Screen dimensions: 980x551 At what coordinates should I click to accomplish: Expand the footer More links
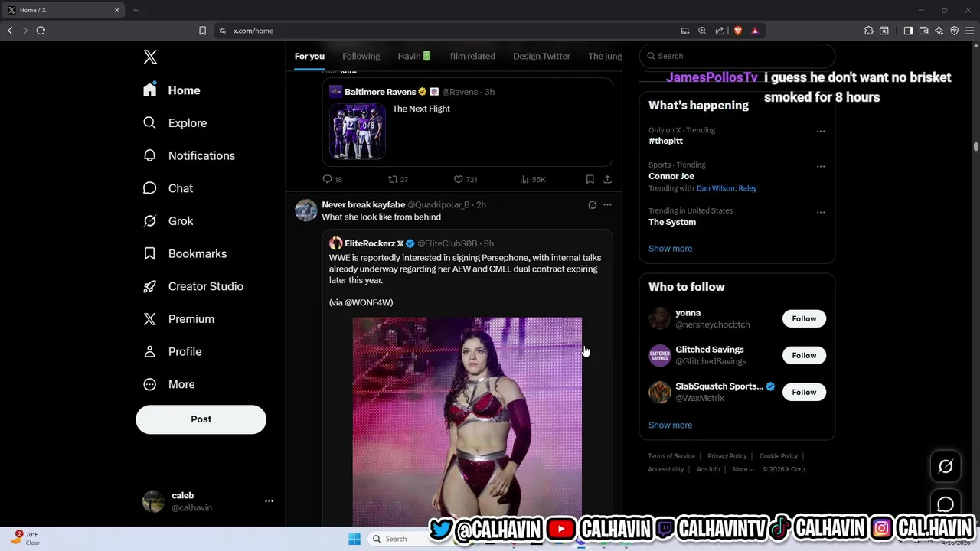pos(743,469)
